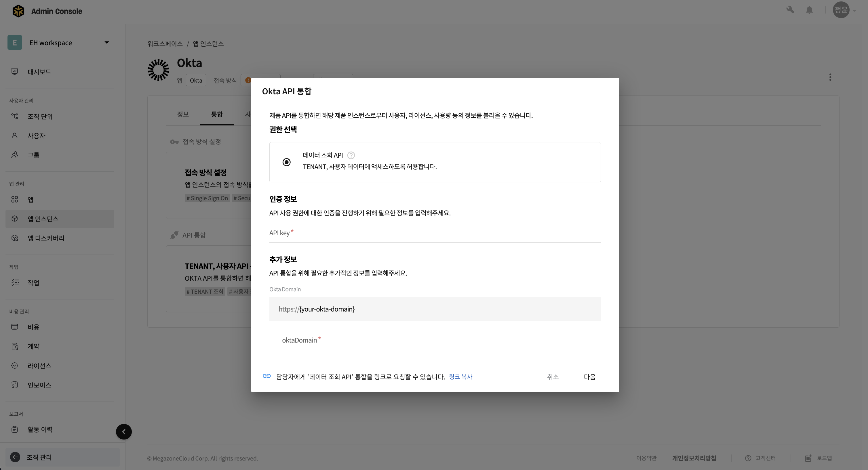
Task: Click the 계약 document icon in sidebar
Action: [x=14, y=346]
